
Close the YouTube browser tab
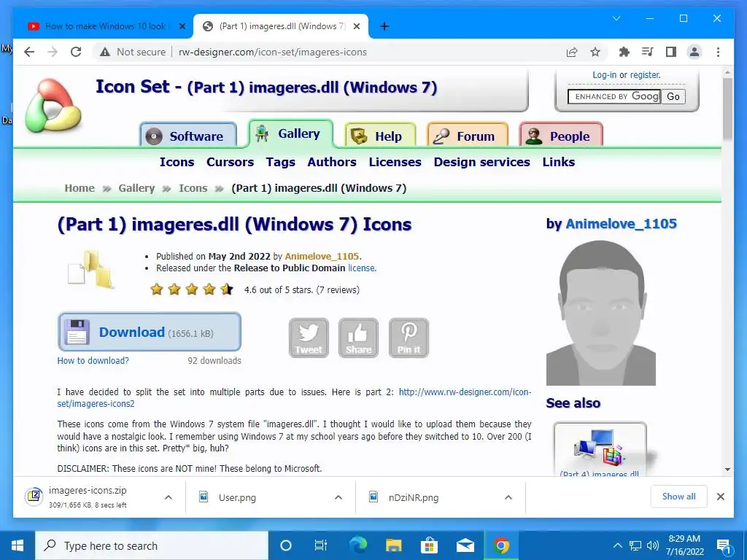click(182, 26)
